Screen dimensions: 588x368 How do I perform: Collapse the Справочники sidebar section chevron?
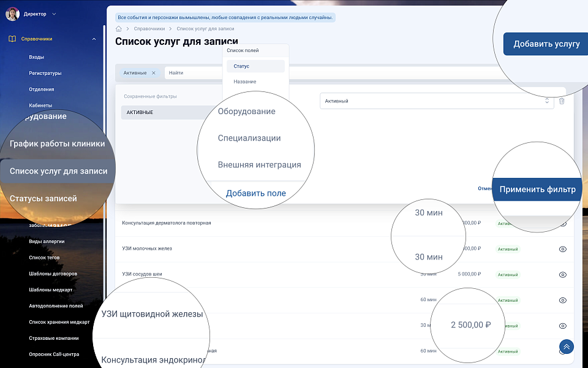point(94,39)
